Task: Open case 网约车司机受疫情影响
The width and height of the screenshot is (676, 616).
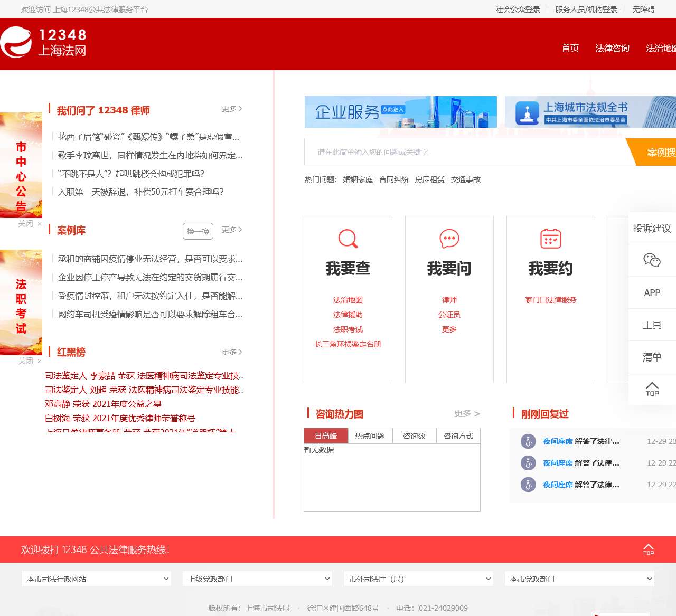Action: point(150,315)
